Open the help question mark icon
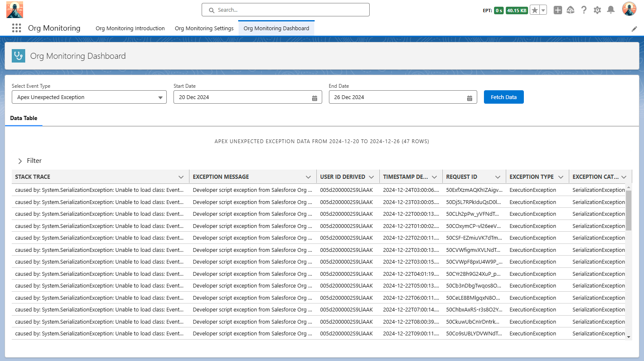The width and height of the screenshot is (644, 361). point(584,10)
